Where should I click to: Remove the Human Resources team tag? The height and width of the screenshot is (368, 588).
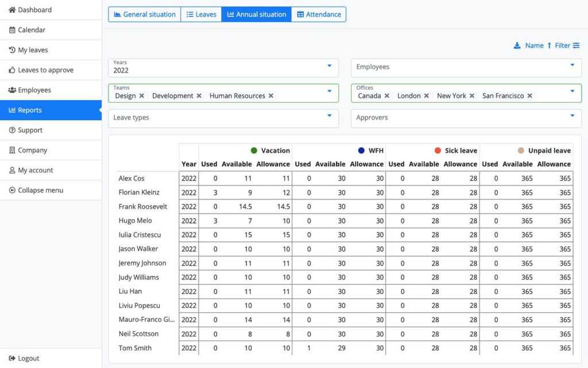[271, 96]
